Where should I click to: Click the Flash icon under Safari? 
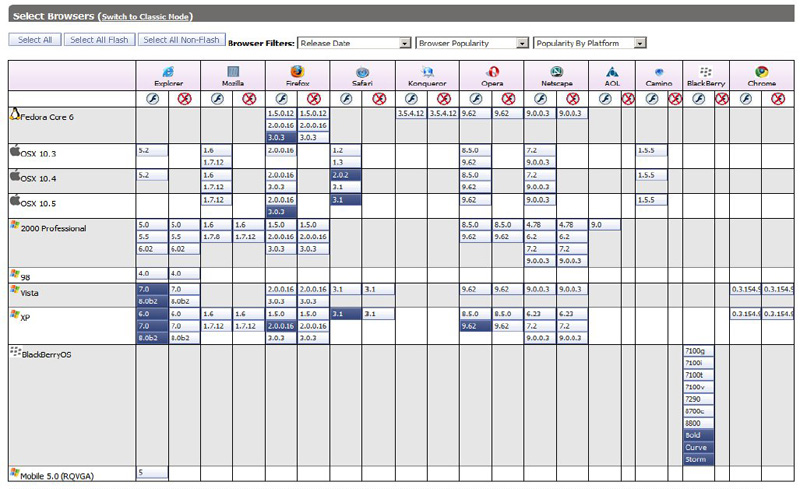pos(346,99)
